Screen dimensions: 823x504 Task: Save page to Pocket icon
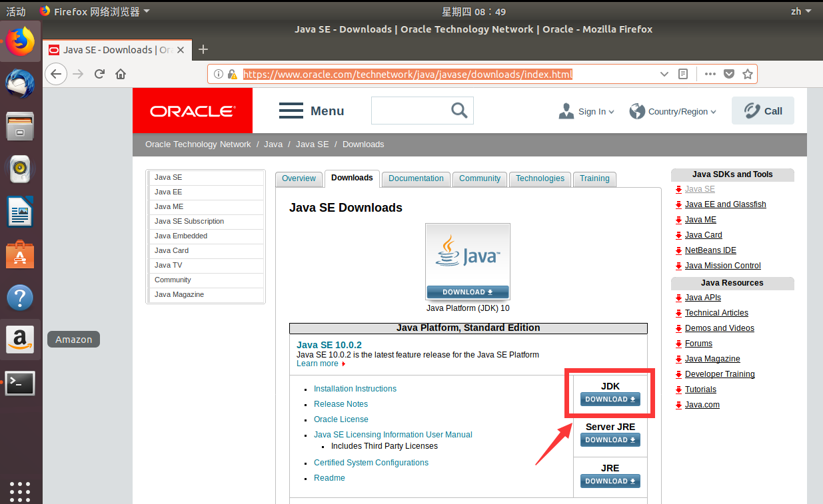(729, 74)
